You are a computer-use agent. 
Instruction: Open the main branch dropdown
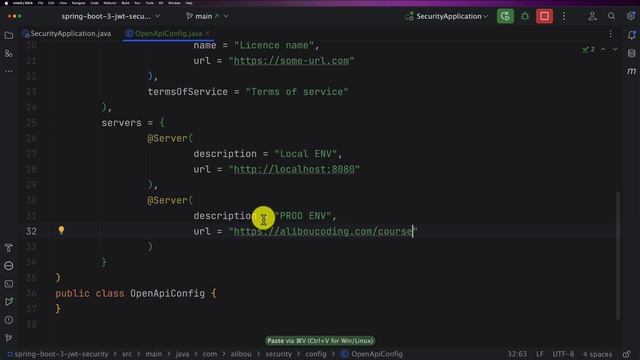(x=207, y=16)
